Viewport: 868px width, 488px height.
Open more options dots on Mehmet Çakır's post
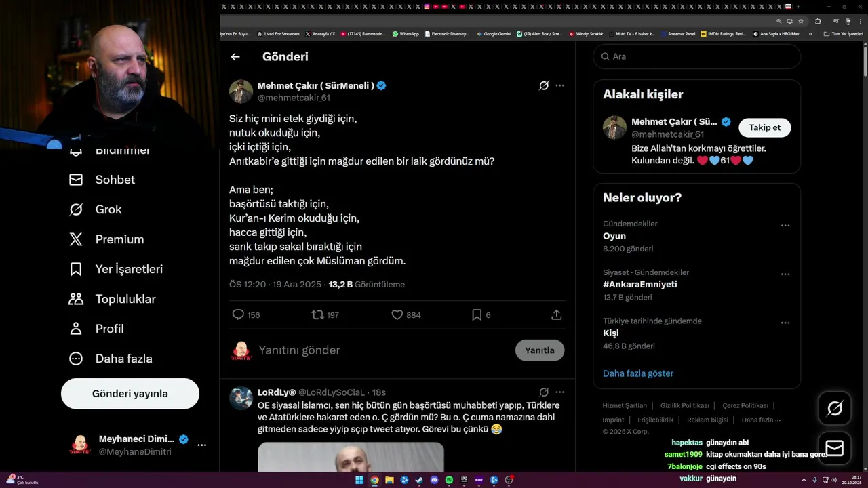click(x=559, y=86)
